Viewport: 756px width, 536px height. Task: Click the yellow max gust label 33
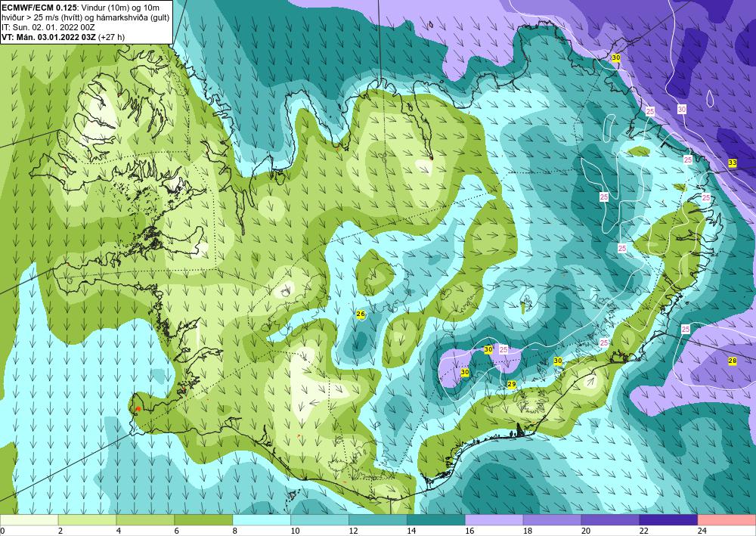[x=733, y=163]
